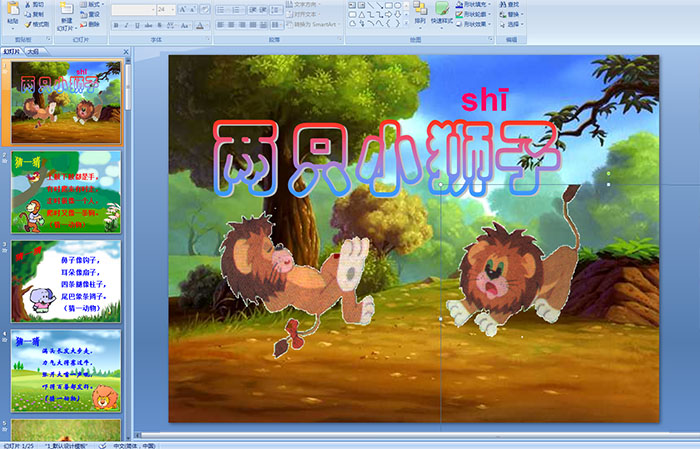Open Shape Fill (形状填充) color menu
Screen dimensions: 700x449
474,4
